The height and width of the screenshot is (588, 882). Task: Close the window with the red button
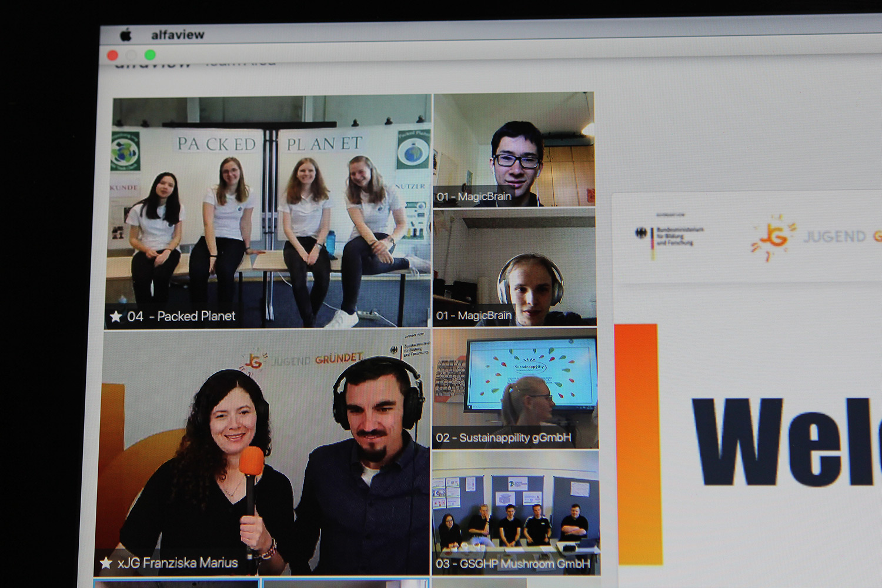[113, 55]
